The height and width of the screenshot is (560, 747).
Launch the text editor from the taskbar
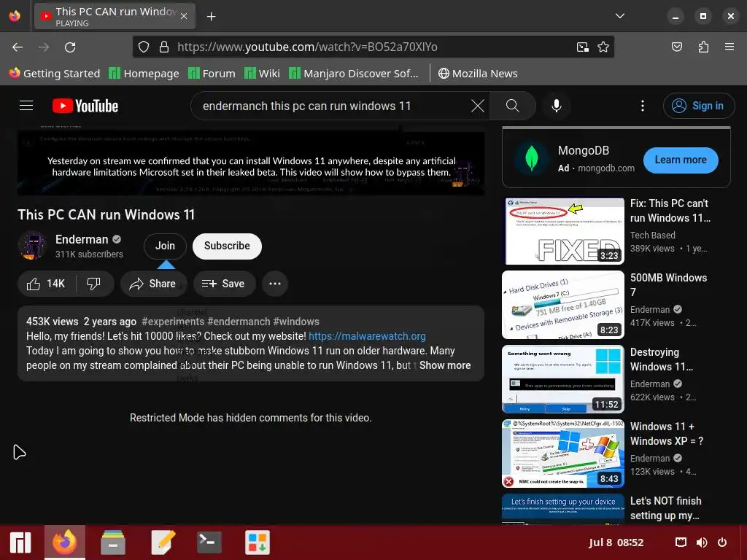pyautogui.click(x=161, y=542)
